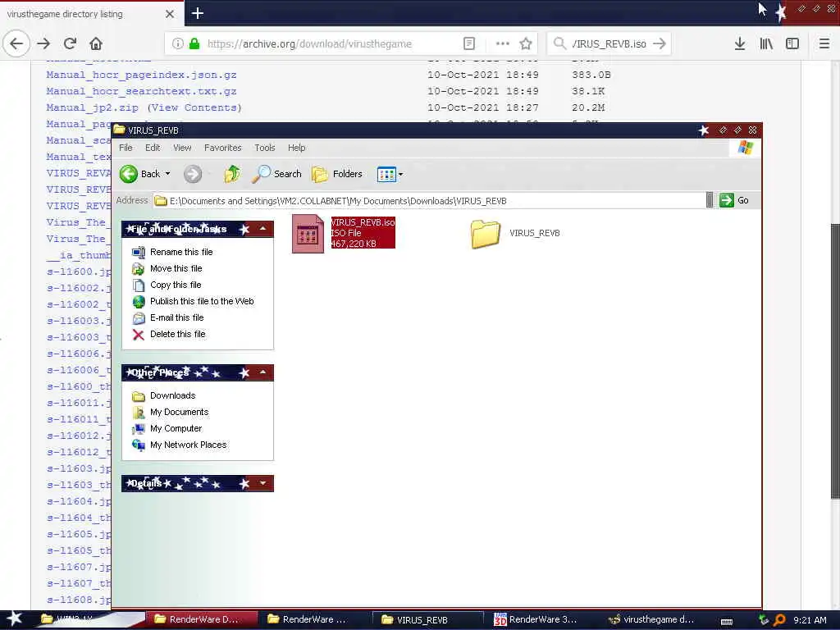The image size is (840, 630).
Task: Click the Start button star icon
Action: click(15, 619)
